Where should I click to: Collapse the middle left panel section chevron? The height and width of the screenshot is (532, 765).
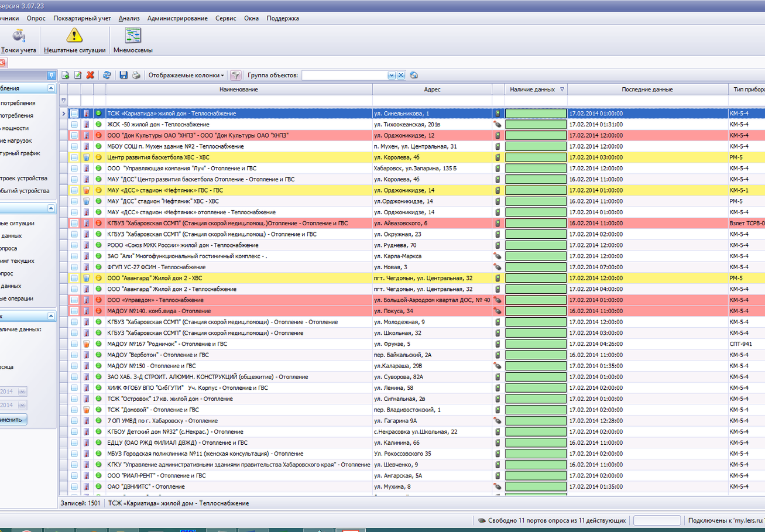coord(51,208)
